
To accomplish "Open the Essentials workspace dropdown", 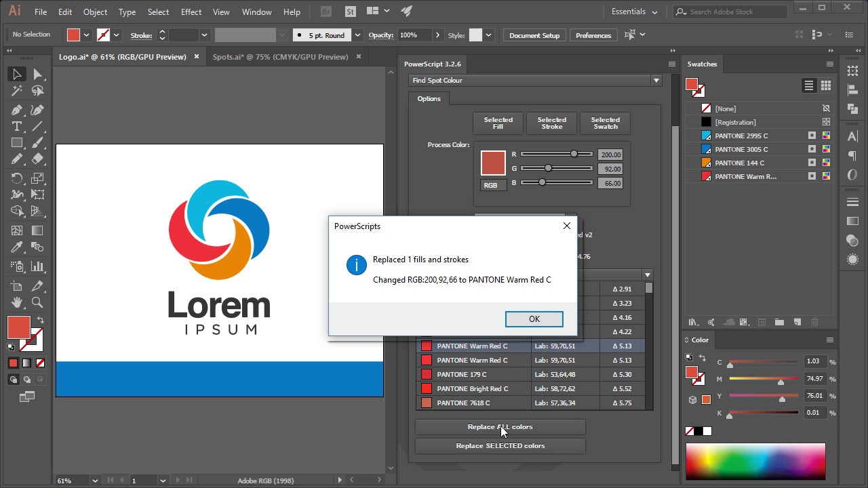I will point(634,12).
